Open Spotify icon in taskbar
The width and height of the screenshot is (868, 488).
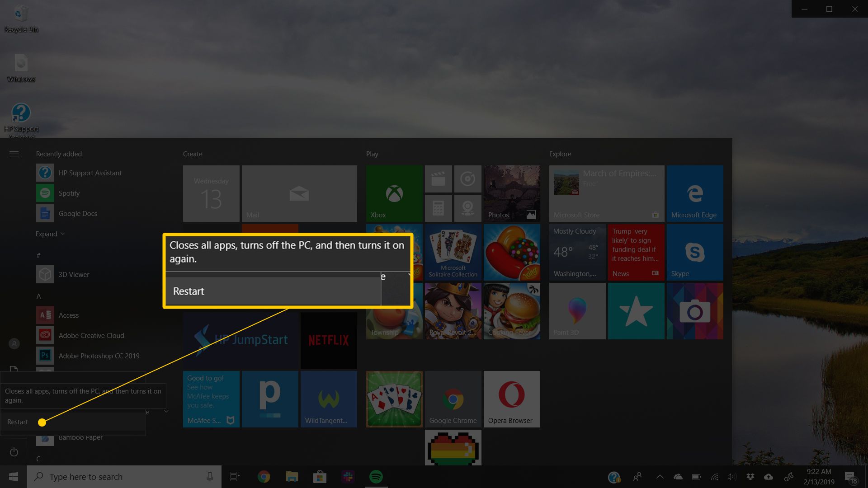coord(376,477)
